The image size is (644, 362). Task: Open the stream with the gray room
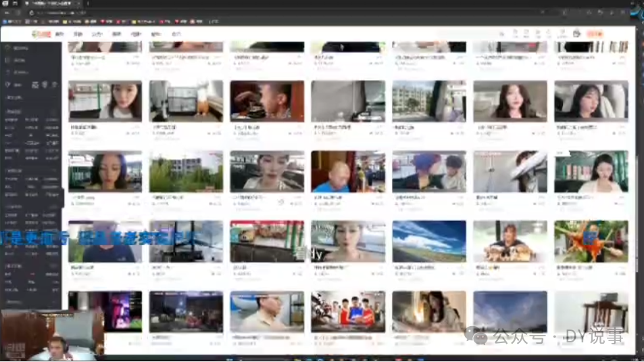click(x=348, y=101)
